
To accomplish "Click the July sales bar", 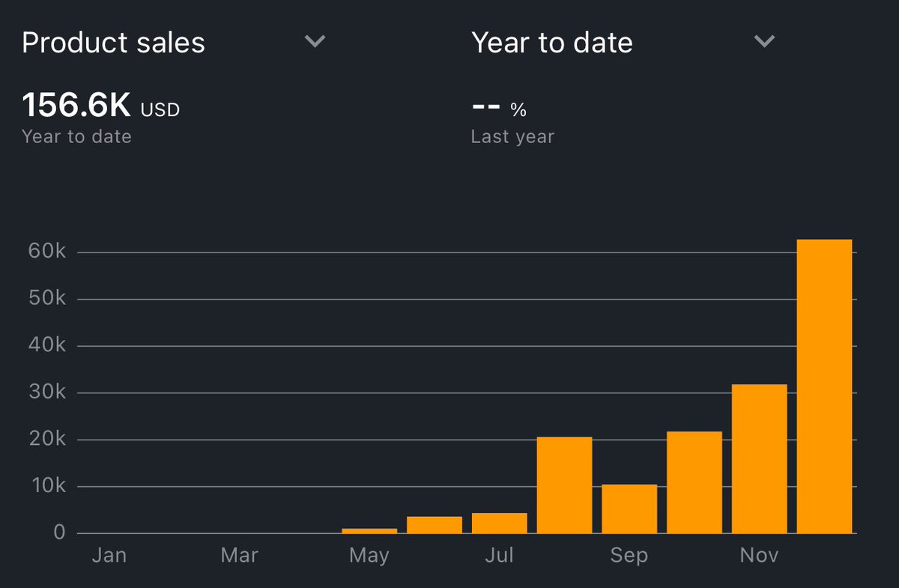I will (x=499, y=523).
